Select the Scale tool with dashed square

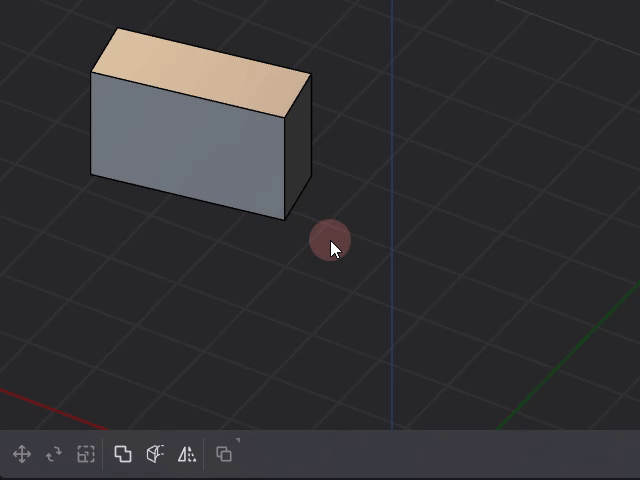(86, 454)
